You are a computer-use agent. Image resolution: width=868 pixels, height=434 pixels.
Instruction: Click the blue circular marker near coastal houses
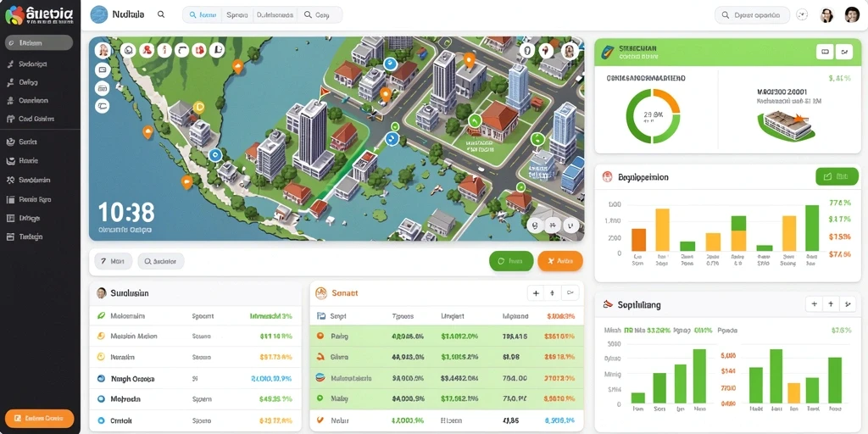pyautogui.click(x=214, y=154)
